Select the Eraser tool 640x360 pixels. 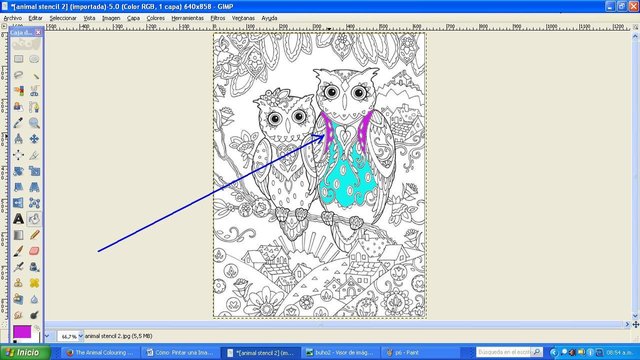pyautogui.click(x=34, y=251)
